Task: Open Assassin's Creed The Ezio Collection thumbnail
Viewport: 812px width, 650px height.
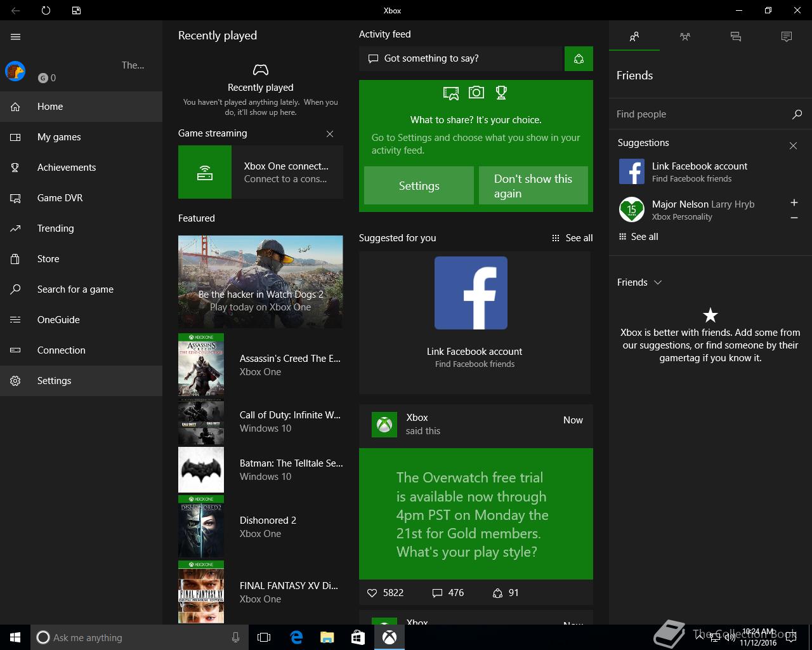Action: pyautogui.click(x=201, y=365)
